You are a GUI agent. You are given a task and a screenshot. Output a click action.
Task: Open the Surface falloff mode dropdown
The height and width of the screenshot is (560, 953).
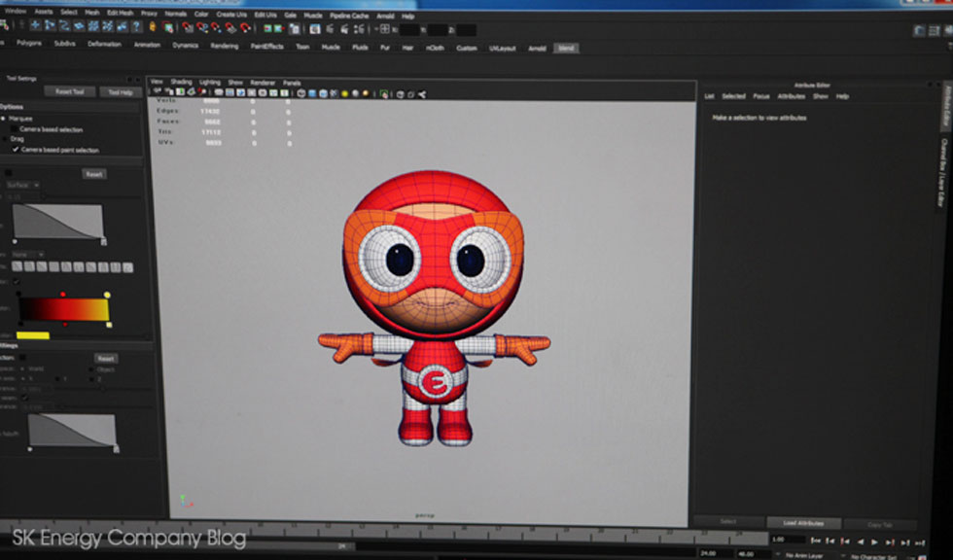pos(21,185)
